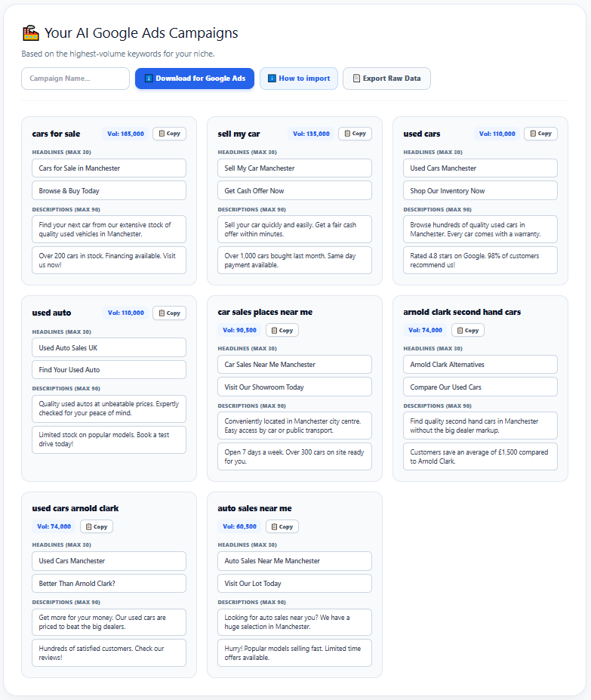
Task: Edit description 'Open 7 days a week'
Action: tap(294, 457)
